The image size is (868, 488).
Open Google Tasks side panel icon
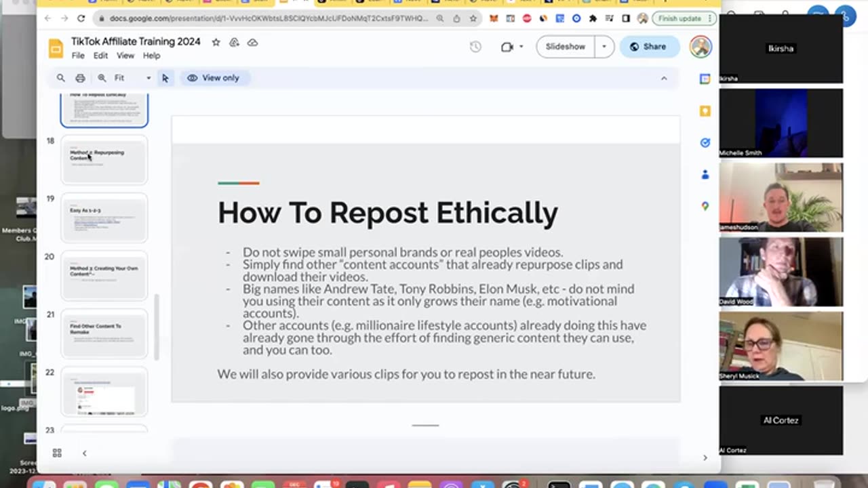(x=705, y=142)
